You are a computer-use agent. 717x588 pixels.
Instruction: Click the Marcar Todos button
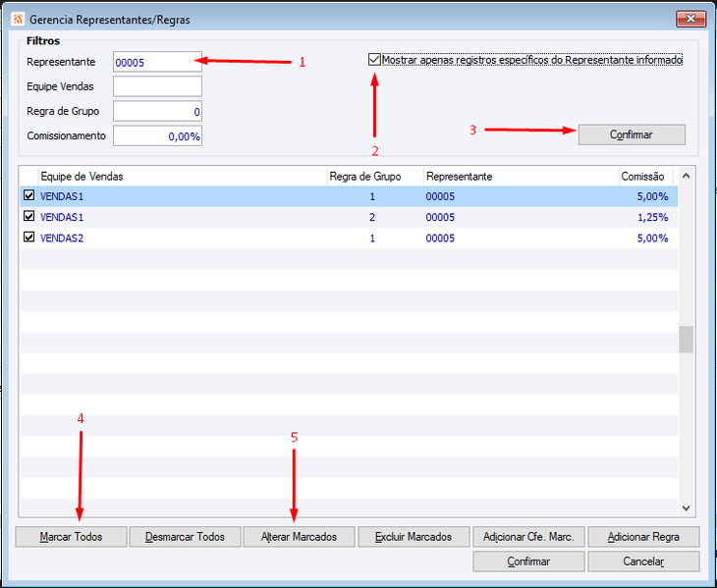[x=71, y=536]
